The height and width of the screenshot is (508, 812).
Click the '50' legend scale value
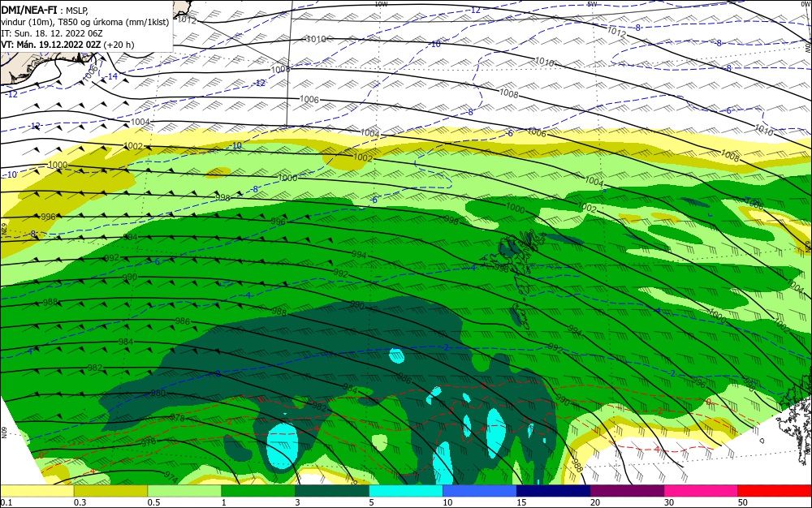[x=743, y=503]
